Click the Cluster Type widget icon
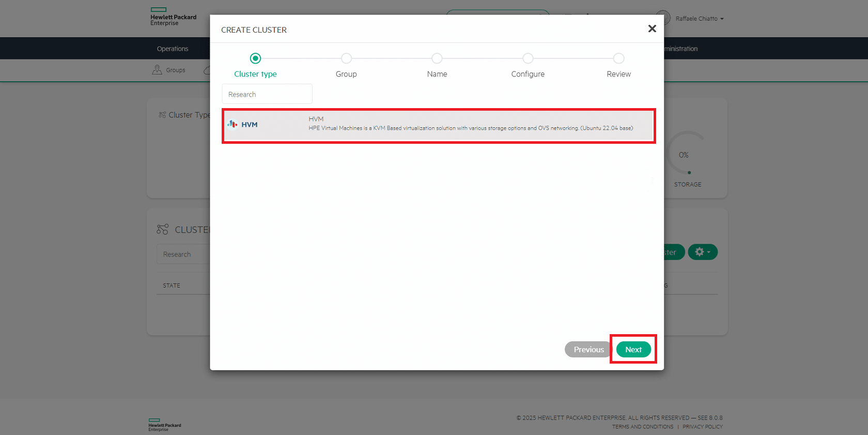The width and height of the screenshot is (868, 435). coord(162,115)
